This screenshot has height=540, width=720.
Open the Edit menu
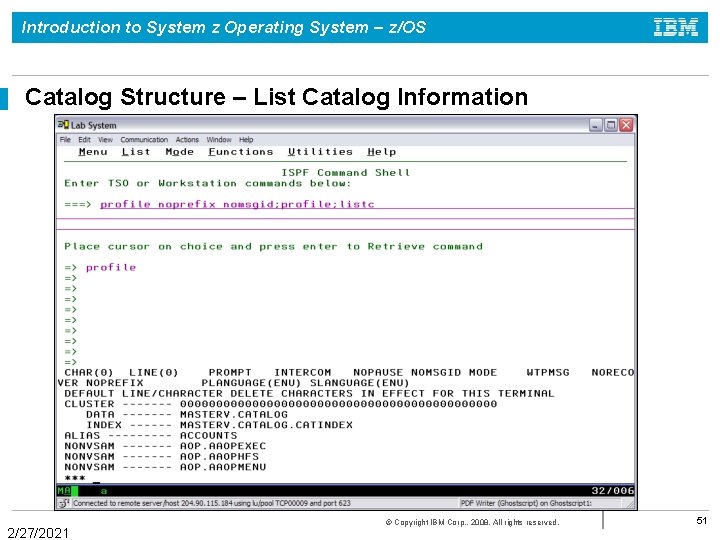pos(84,140)
